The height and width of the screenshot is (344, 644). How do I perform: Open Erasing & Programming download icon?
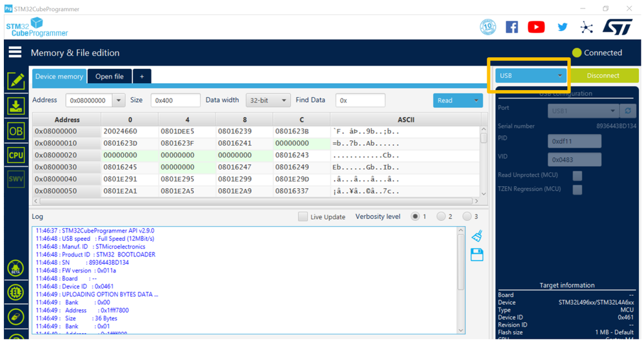tap(15, 106)
